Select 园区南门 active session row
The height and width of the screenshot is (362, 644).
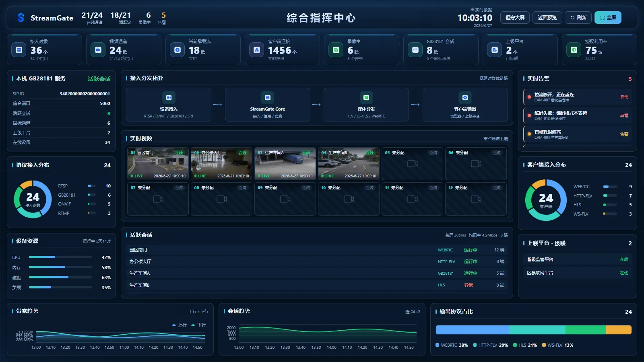coord(317,250)
